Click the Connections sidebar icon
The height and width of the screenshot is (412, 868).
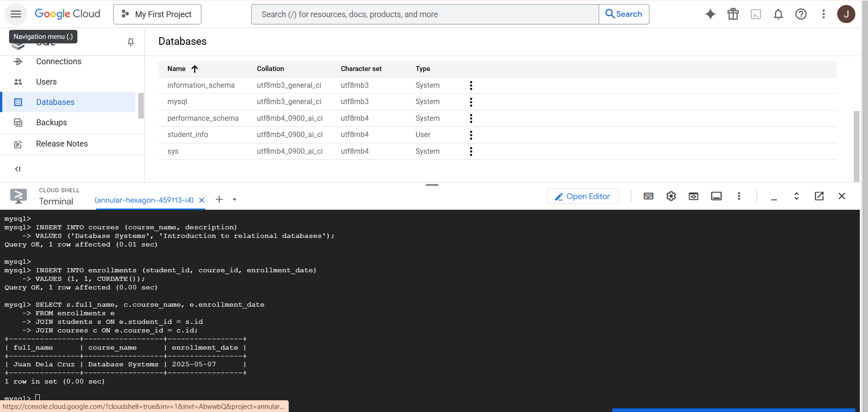18,62
